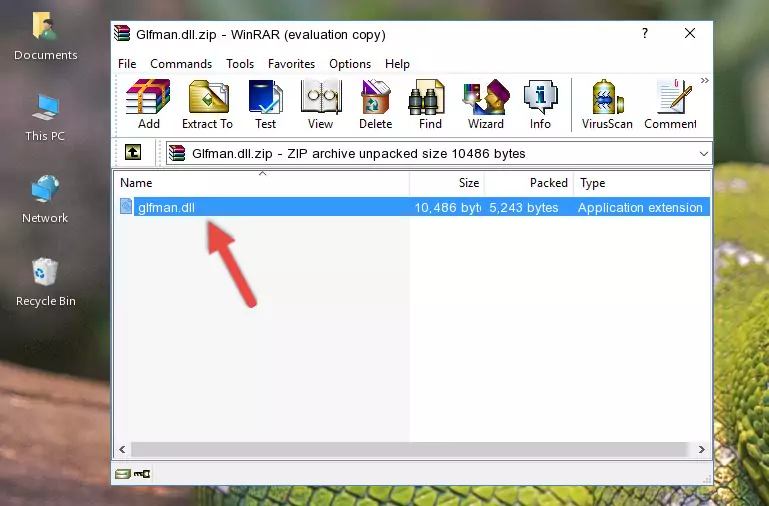Select Network desktop icon
The width and height of the screenshot is (769, 506).
pos(45,199)
